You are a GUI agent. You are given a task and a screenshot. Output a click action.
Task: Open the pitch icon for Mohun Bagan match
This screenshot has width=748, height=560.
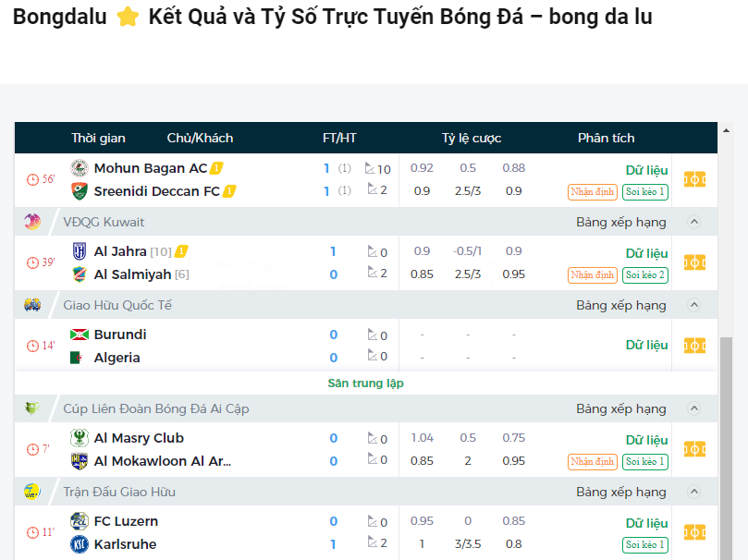[694, 179]
